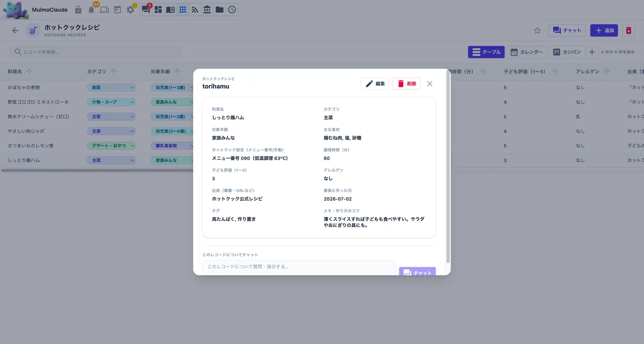Open the bank building view
The image size is (644, 344).
tap(207, 10)
